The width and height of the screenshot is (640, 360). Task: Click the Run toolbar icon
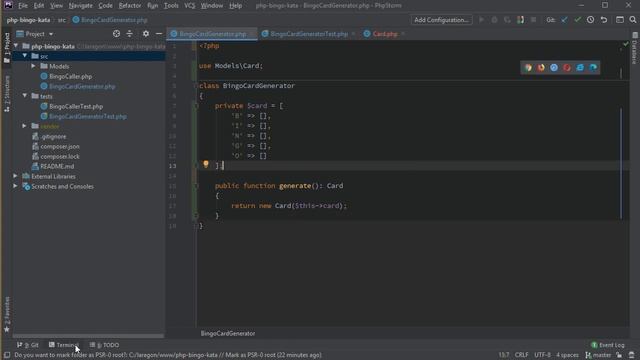(482, 20)
